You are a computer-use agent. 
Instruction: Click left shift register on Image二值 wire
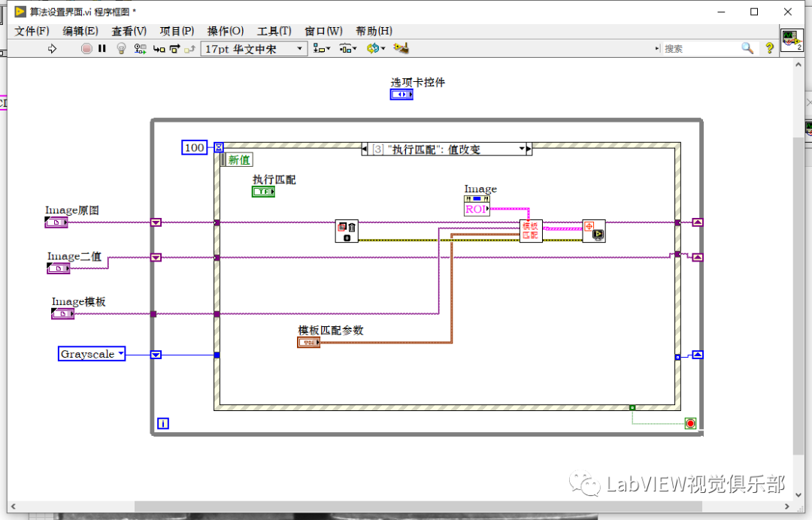pos(156,258)
